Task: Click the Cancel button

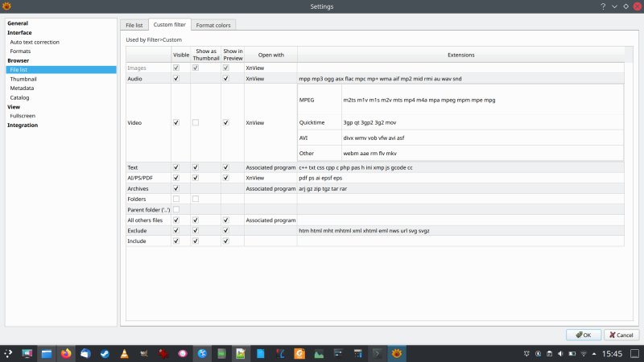Action: tap(621, 335)
